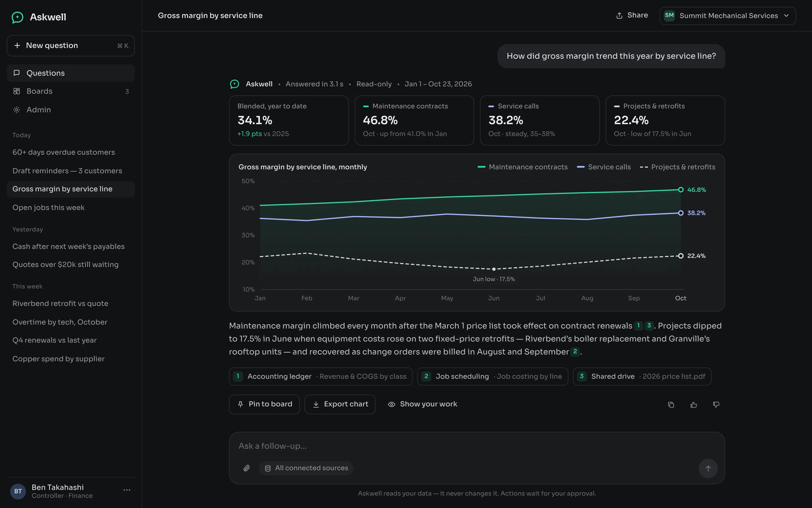Click the Blended year to date card
This screenshot has height=508, width=812.
click(289, 121)
